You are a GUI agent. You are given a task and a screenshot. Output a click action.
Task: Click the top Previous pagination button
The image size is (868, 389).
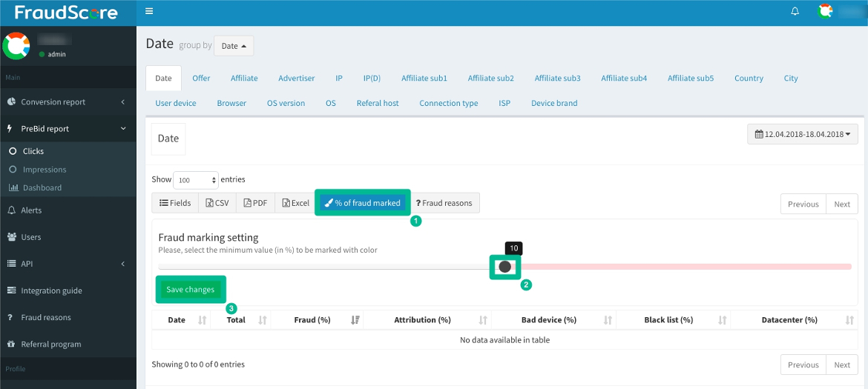[803, 204]
